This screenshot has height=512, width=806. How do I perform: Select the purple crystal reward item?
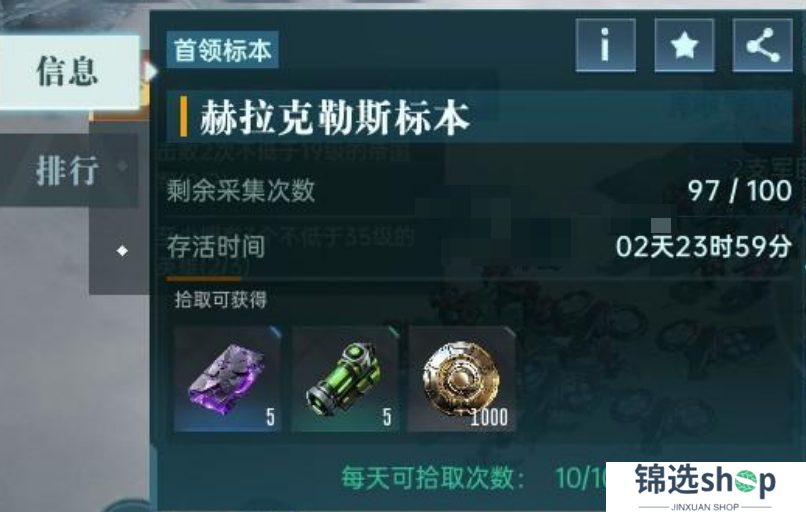click(228, 379)
